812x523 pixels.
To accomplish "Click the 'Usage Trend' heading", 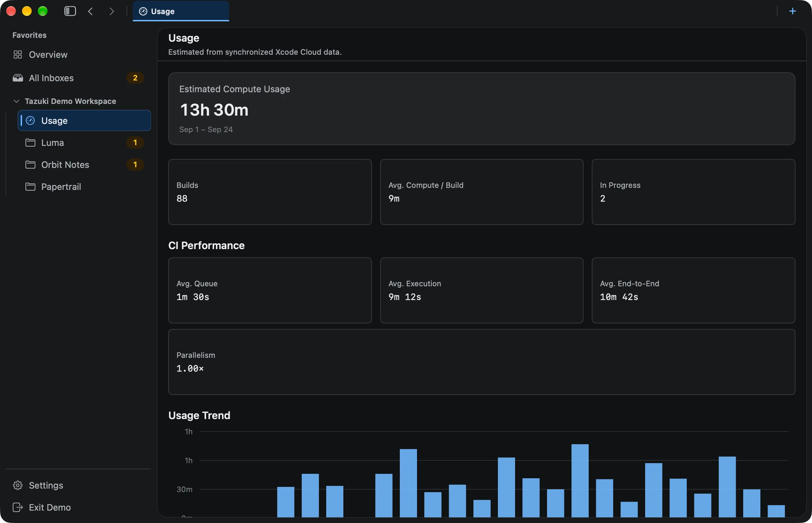I will coord(199,415).
